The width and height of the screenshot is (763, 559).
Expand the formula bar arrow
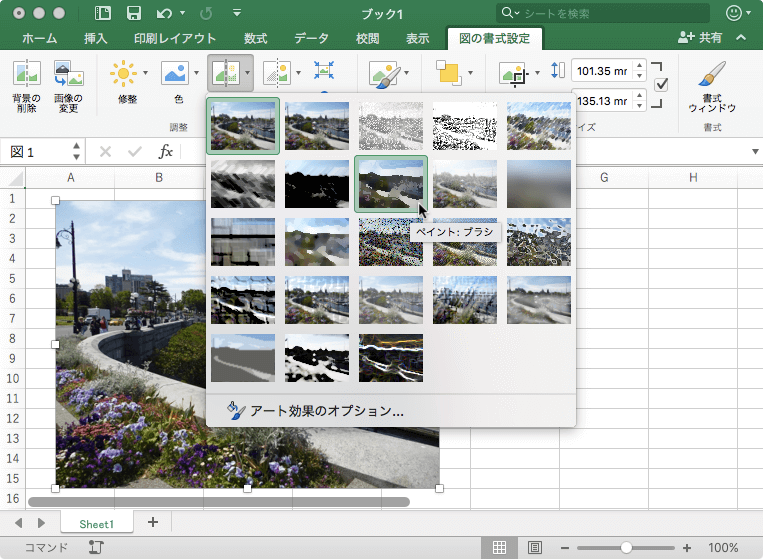755,152
